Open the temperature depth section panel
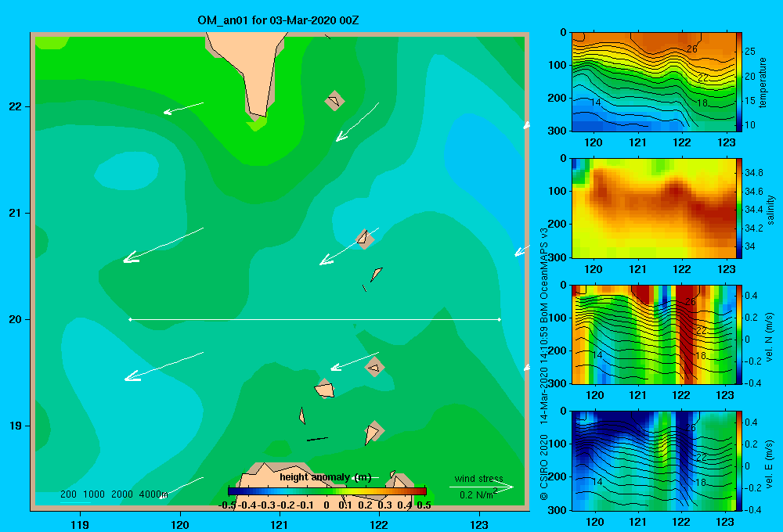 (x=653, y=82)
